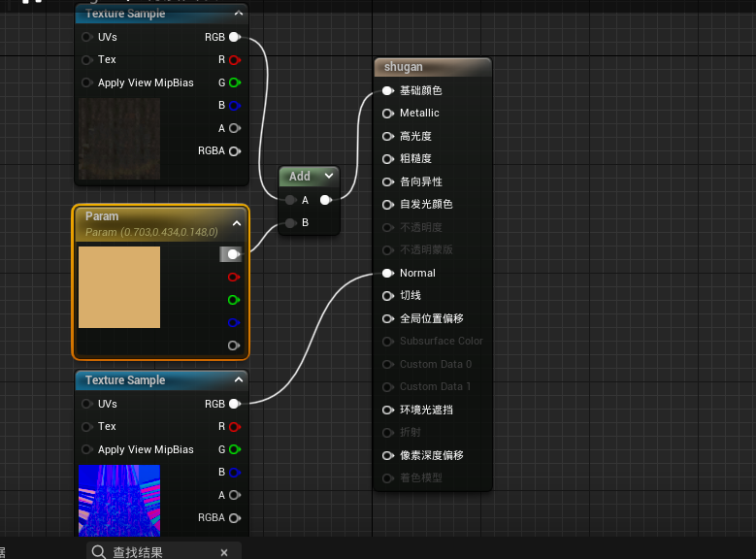Click A output pin of top Texture Sample
This screenshot has width=756, height=559.
[x=235, y=128]
